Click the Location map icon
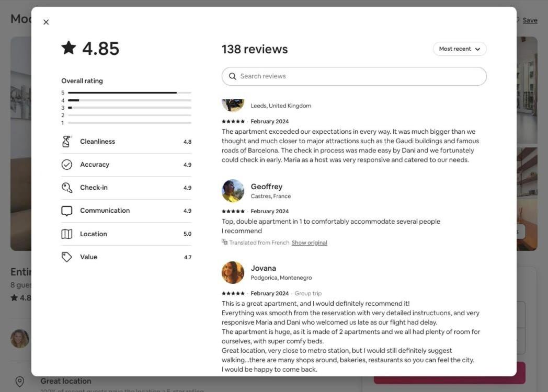This screenshot has width=548, height=392. click(67, 234)
